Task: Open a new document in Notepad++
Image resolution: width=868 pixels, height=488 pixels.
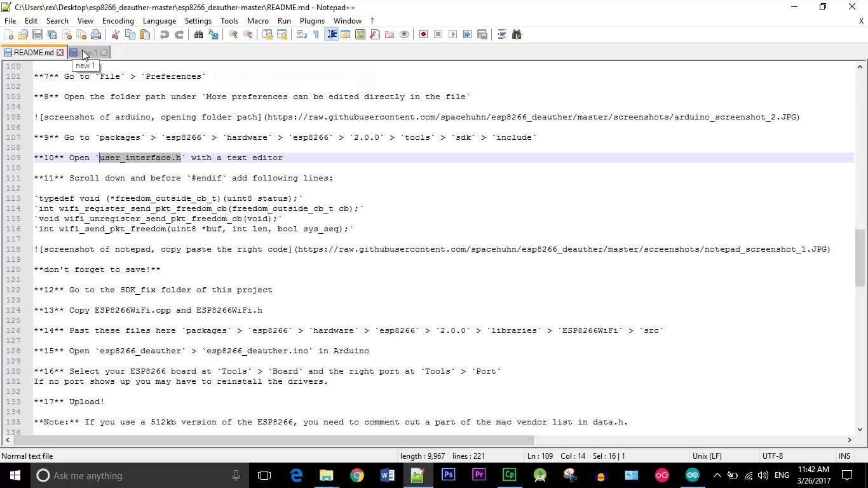Action: pos(8,34)
